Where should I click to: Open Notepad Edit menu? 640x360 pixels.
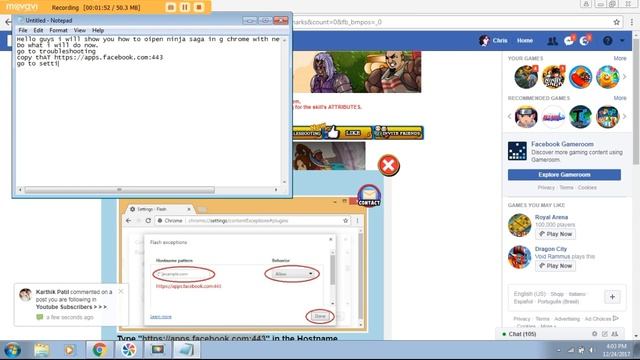tap(38, 30)
